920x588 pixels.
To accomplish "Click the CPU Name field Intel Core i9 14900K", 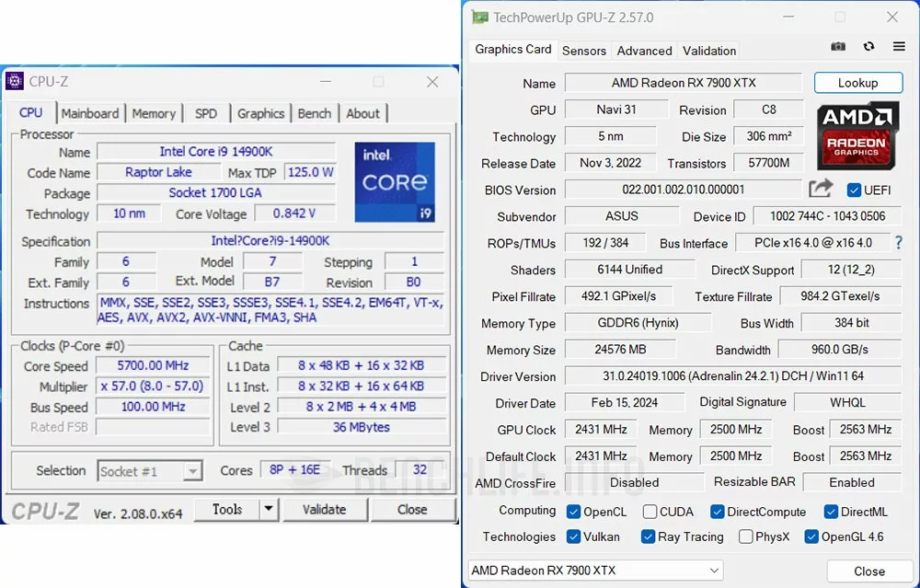I will click(216, 152).
